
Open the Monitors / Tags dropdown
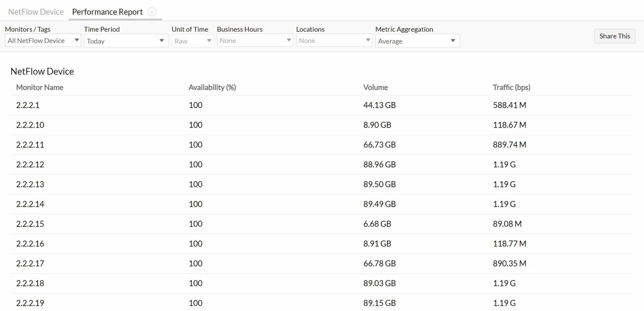coord(43,40)
